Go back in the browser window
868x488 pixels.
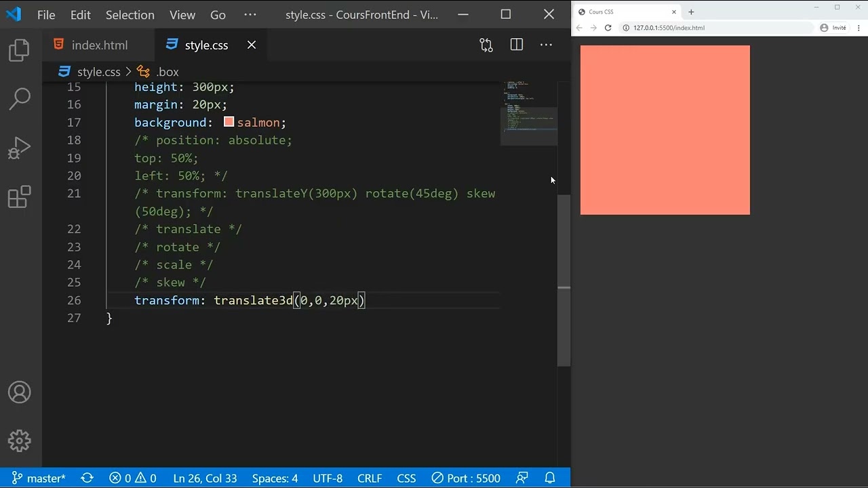click(579, 28)
